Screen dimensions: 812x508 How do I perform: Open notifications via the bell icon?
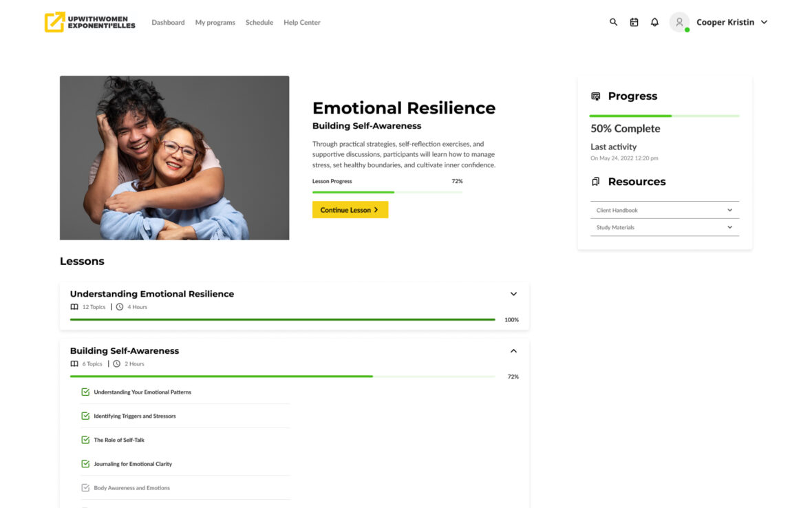[x=654, y=22]
